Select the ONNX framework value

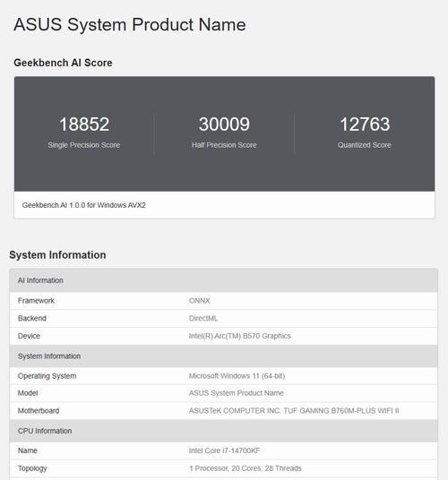pos(199,301)
